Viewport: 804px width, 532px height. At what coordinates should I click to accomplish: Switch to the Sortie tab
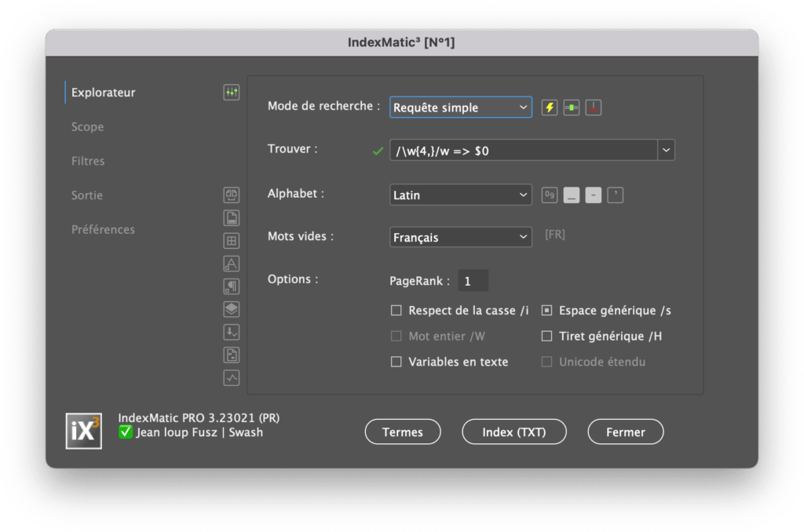(x=87, y=195)
